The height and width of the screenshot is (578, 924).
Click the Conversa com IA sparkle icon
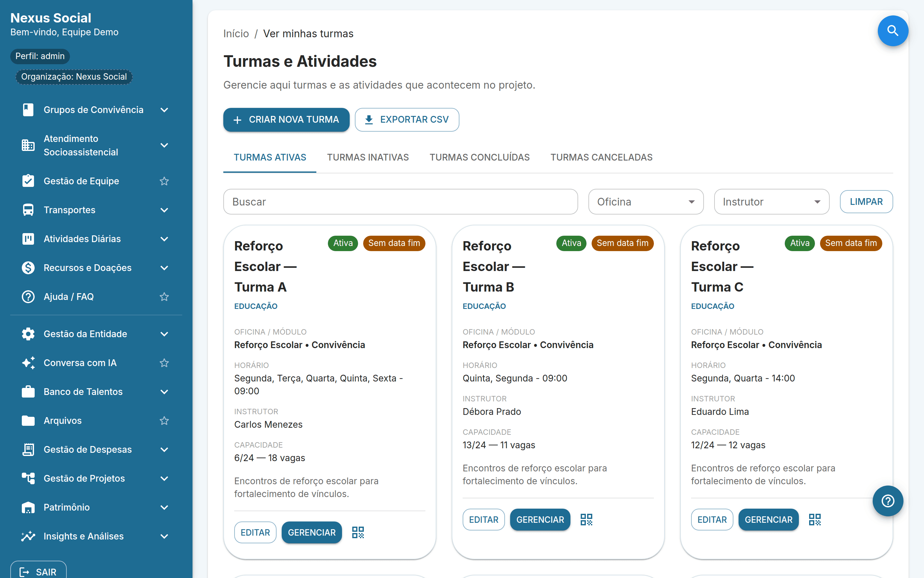[28, 363]
